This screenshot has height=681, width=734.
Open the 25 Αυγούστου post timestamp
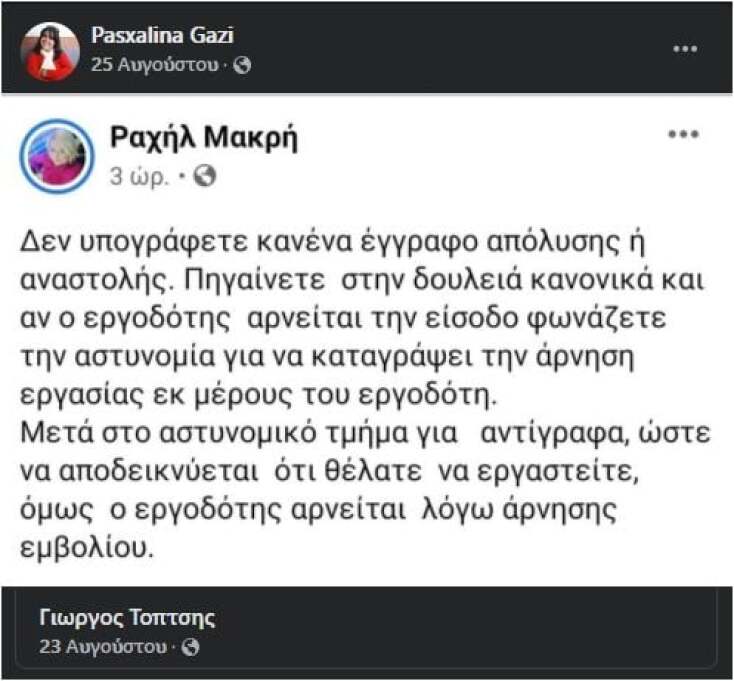pos(154,65)
